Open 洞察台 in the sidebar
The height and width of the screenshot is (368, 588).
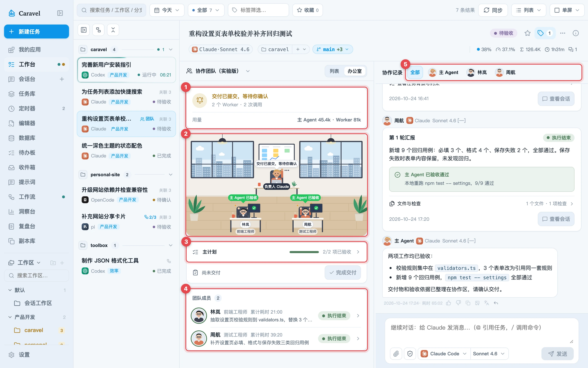click(37, 212)
